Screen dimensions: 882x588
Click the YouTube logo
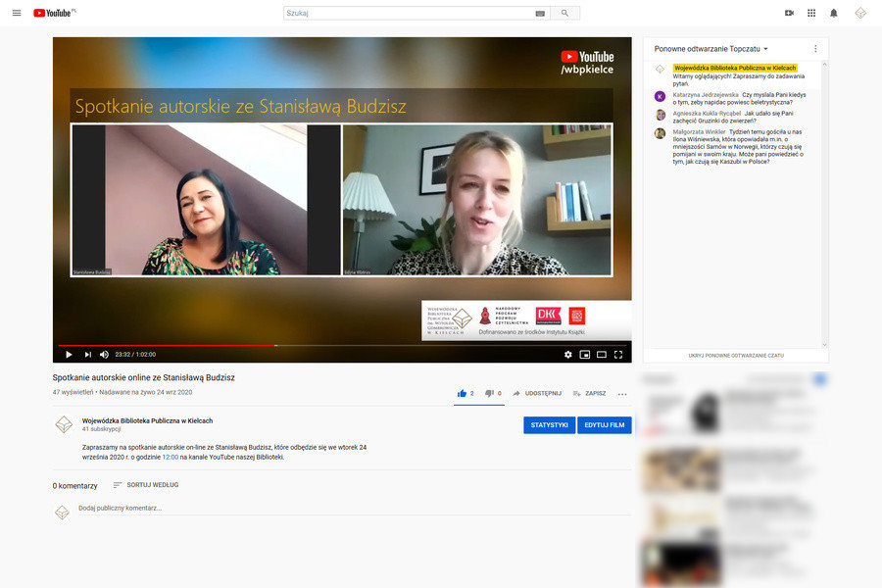pyautogui.click(x=56, y=13)
